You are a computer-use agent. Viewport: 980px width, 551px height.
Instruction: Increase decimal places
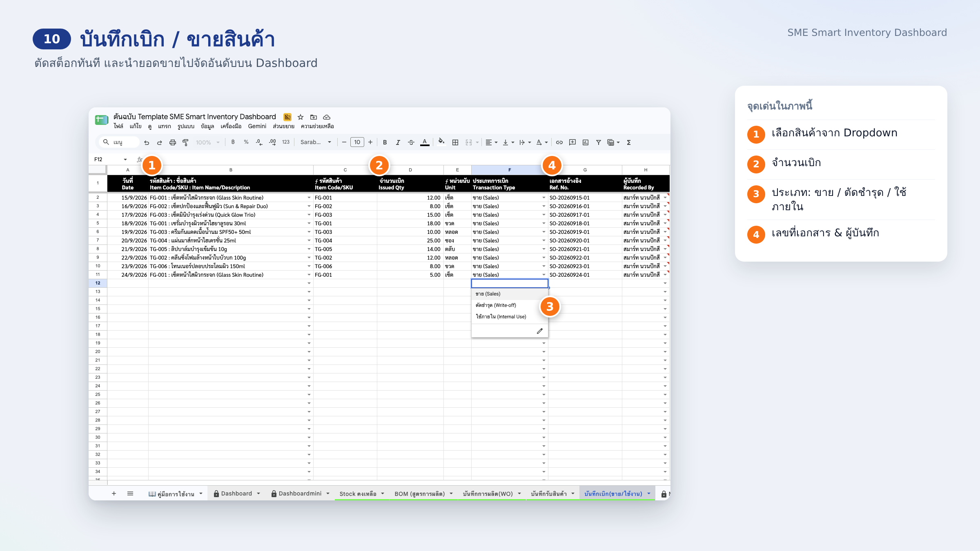pyautogui.click(x=272, y=142)
